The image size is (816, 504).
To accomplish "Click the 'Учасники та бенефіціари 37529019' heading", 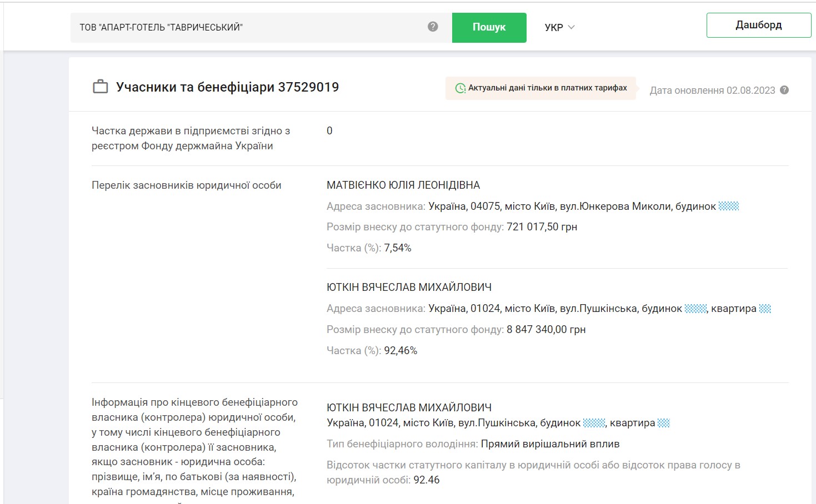I will 227,87.
